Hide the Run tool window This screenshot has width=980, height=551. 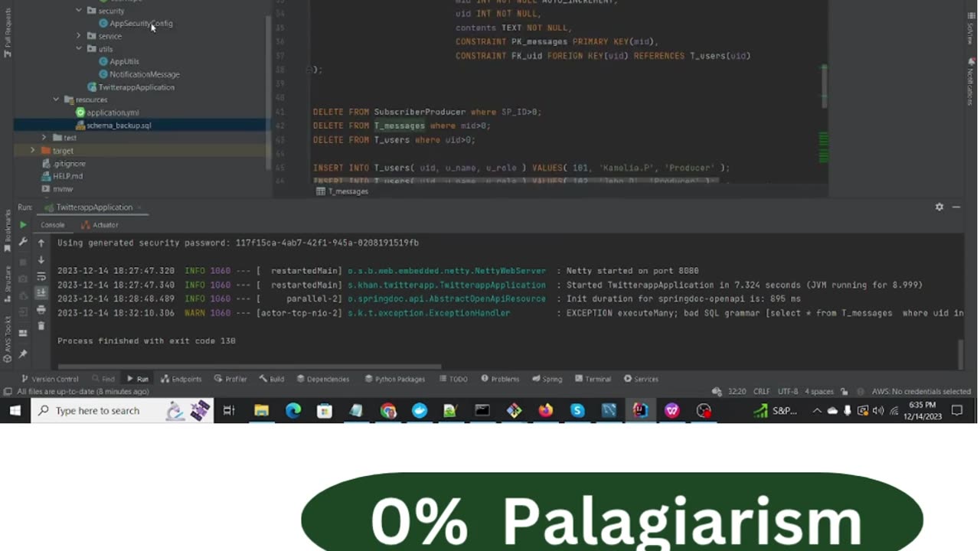[x=956, y=207]
